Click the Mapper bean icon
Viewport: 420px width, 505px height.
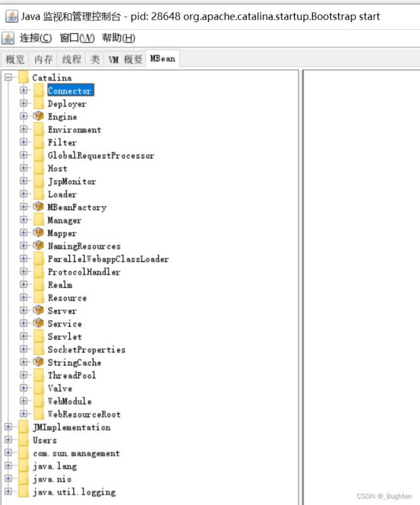tap(39, 232)
